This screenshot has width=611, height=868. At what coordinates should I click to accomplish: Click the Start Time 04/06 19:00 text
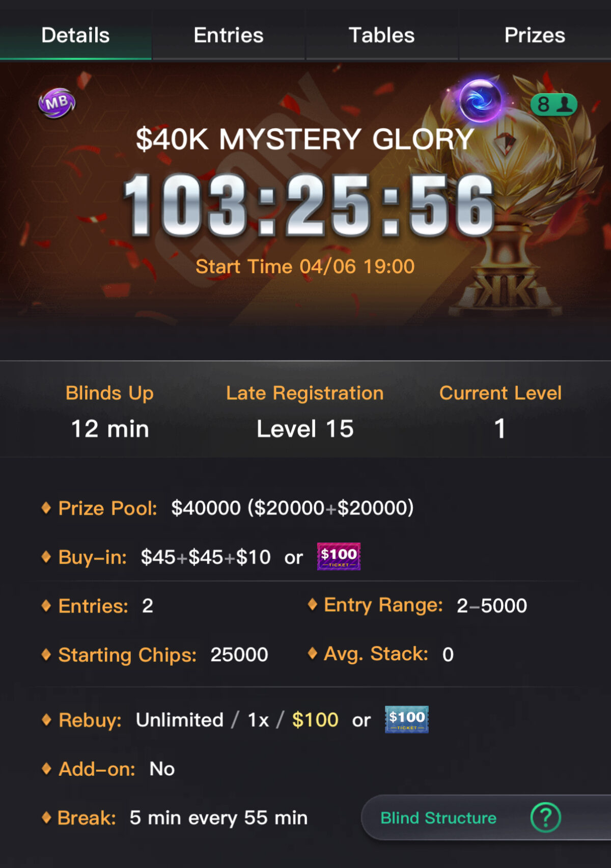pyautogui.click(x=305, y=266)
